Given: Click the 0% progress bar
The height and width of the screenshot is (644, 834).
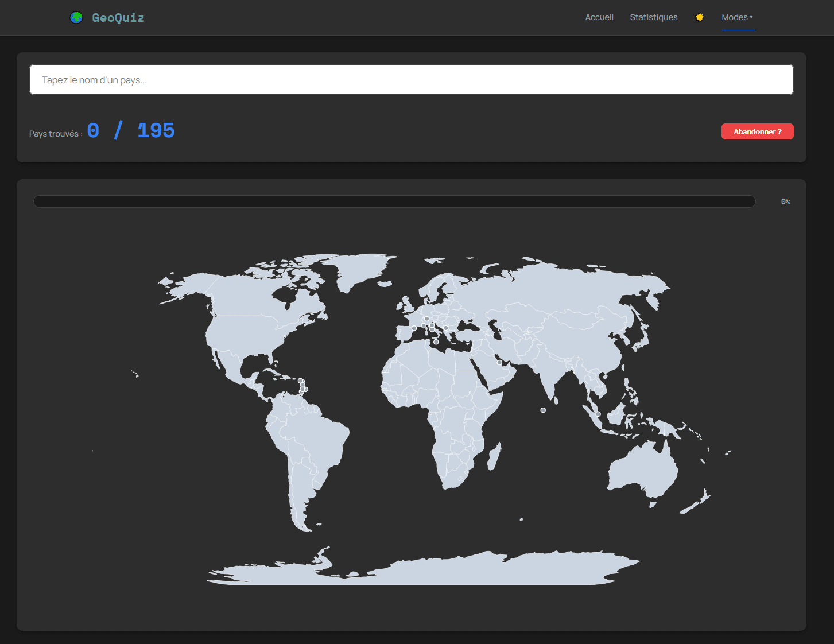Looking at the screenshot, I should [x=394, y=201].
